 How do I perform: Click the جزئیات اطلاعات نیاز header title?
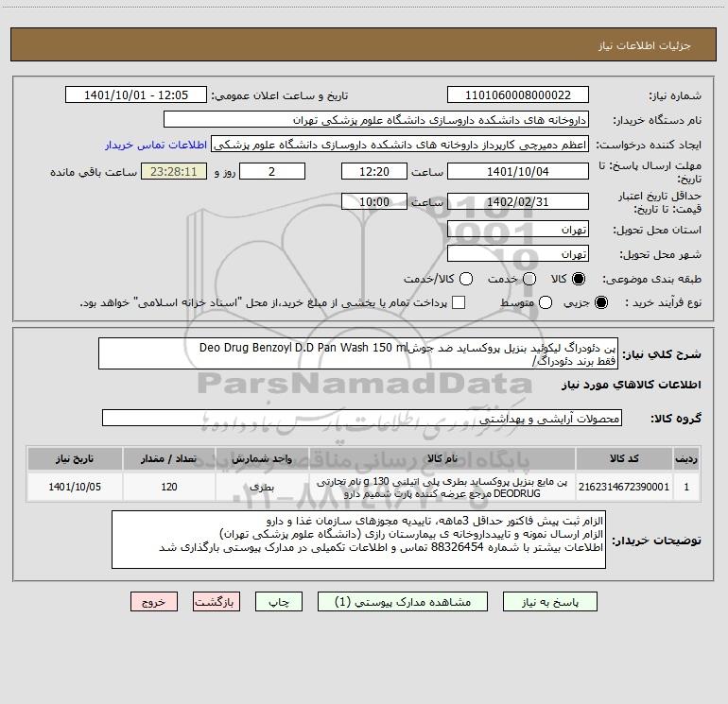coord(644,45)
